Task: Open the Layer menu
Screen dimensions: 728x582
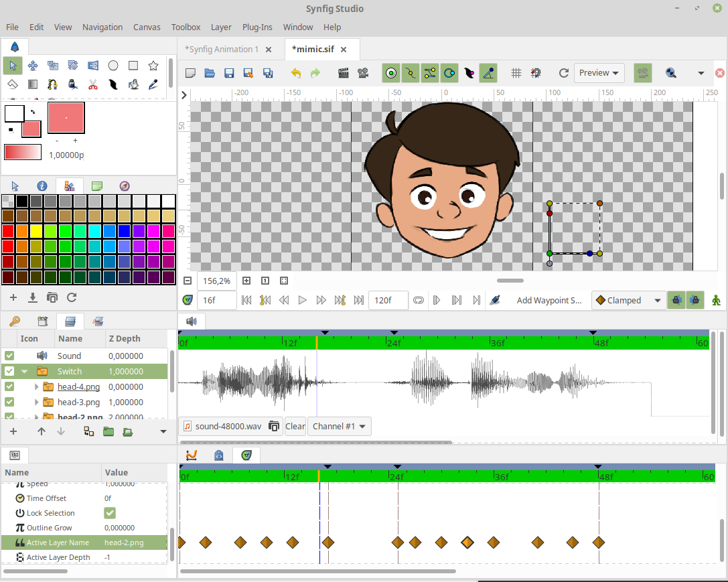Action: [221, 27]
